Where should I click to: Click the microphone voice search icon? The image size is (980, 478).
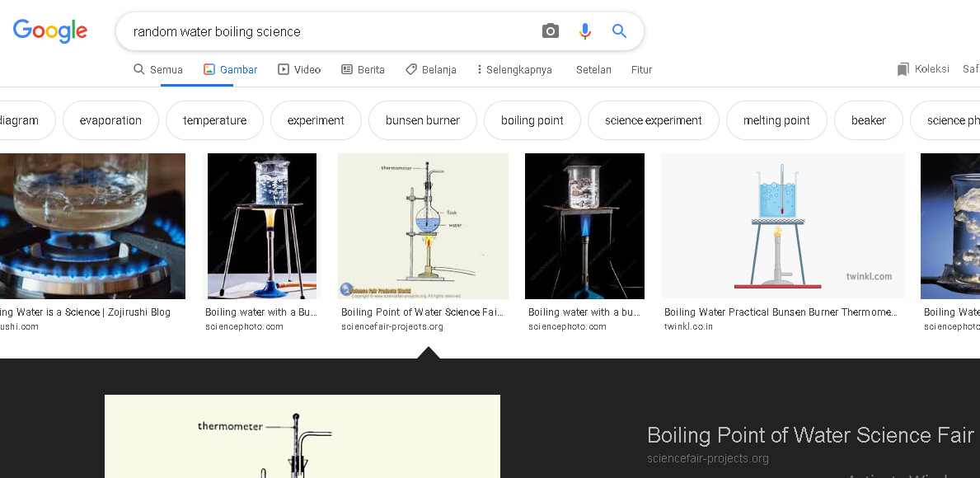[585, 31]
